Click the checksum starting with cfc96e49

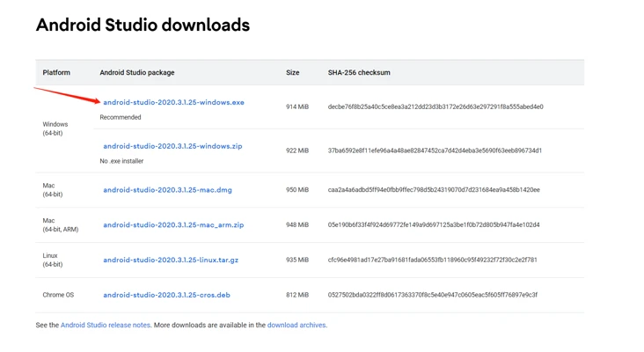(432, 260)
